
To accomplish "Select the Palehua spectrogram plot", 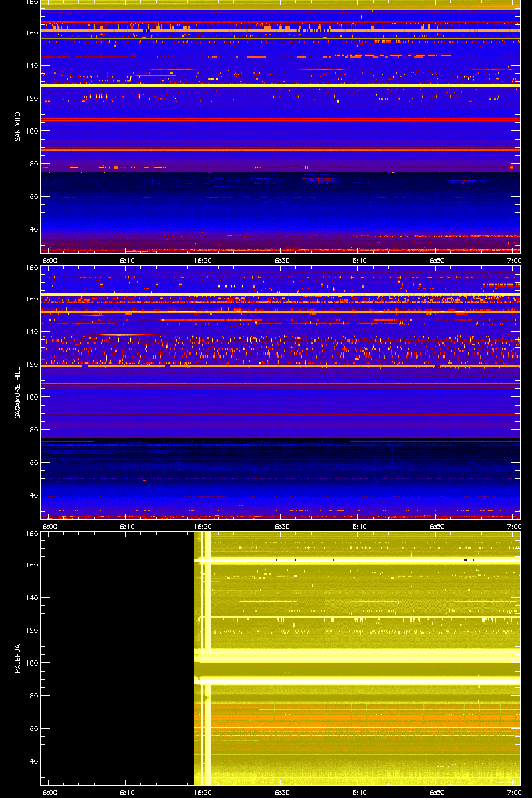I will 280,659.
